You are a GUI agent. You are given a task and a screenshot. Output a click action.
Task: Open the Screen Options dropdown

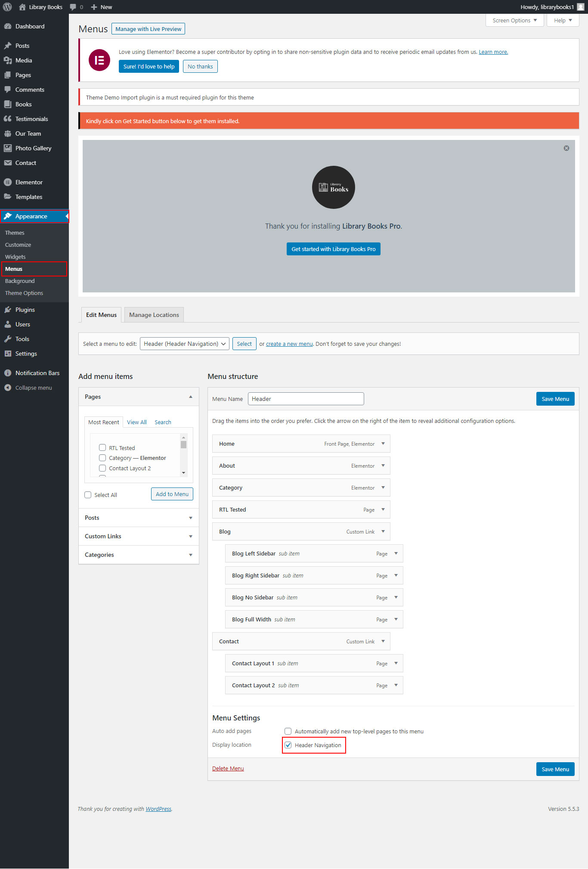[515, 20]
